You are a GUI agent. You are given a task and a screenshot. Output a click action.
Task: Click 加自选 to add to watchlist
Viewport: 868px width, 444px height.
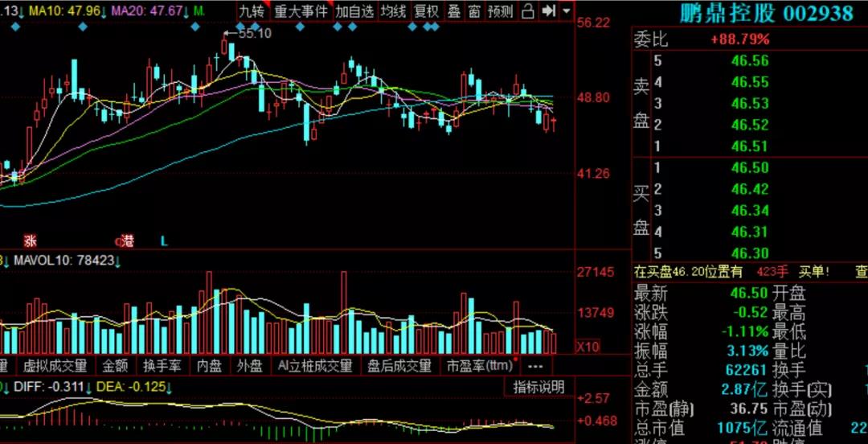tap(355, 10)
